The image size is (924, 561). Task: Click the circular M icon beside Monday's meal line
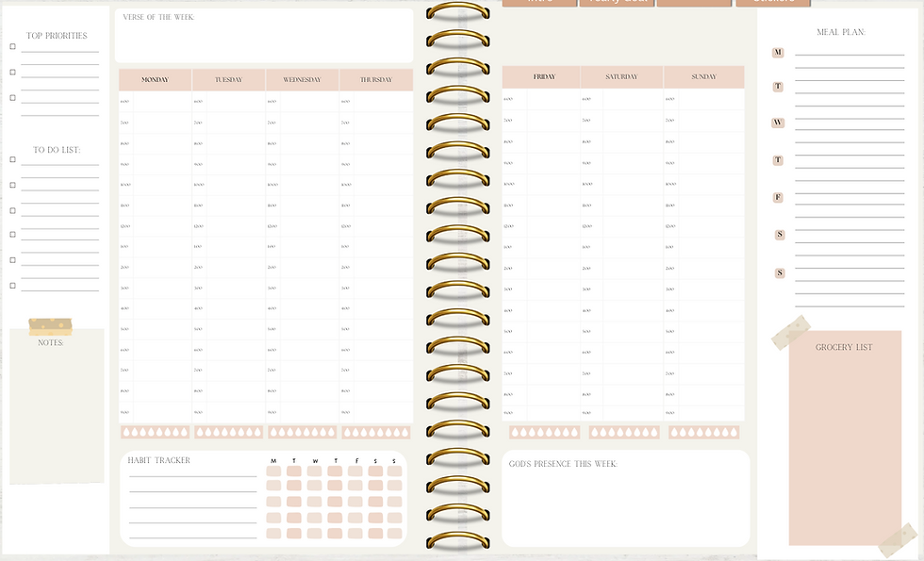click(x=778, y=52)
